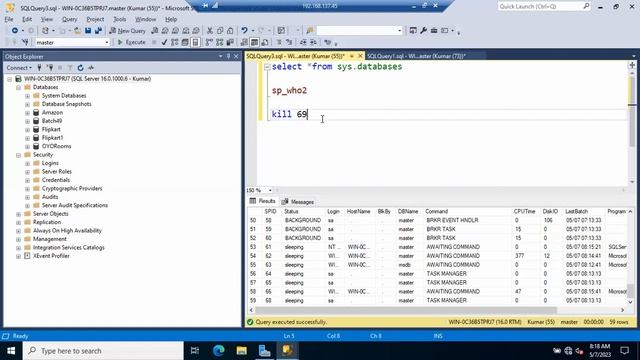Click the Connect Object Explorer plug icon
Image resolution: width=640 pixels, height=360 pixels.
(39, 68)
